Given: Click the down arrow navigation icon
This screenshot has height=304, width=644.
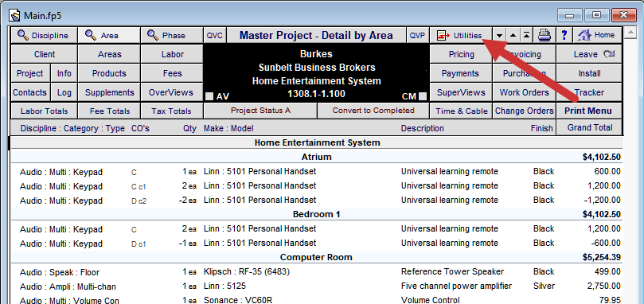Looking at the screenshot, I should pos(499,35).
